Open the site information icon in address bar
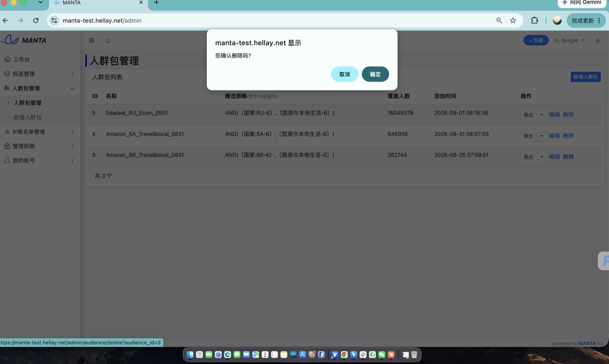The width and height of the screenshot is (609, 364). coord(54,20)
